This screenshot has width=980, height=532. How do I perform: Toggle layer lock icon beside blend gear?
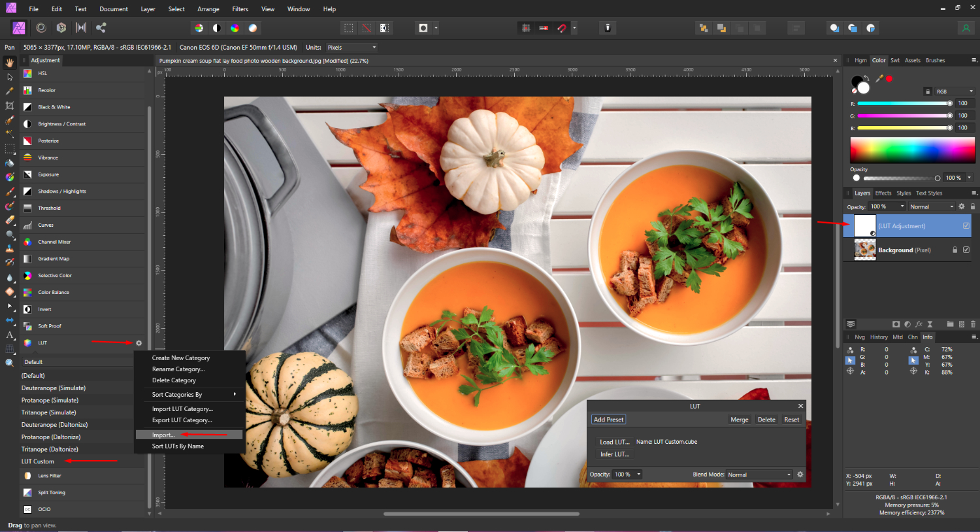972,207
